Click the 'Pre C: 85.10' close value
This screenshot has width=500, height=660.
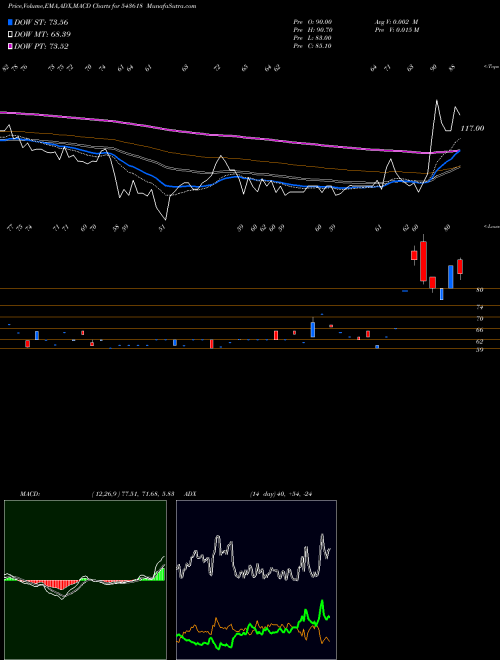pyautogui.click(x=313, y=46)
